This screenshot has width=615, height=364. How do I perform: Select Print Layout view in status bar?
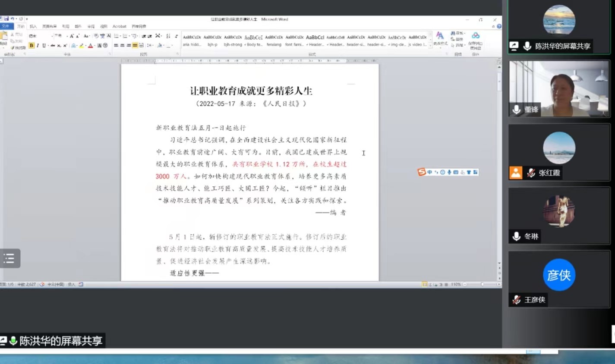pos(425,284)
